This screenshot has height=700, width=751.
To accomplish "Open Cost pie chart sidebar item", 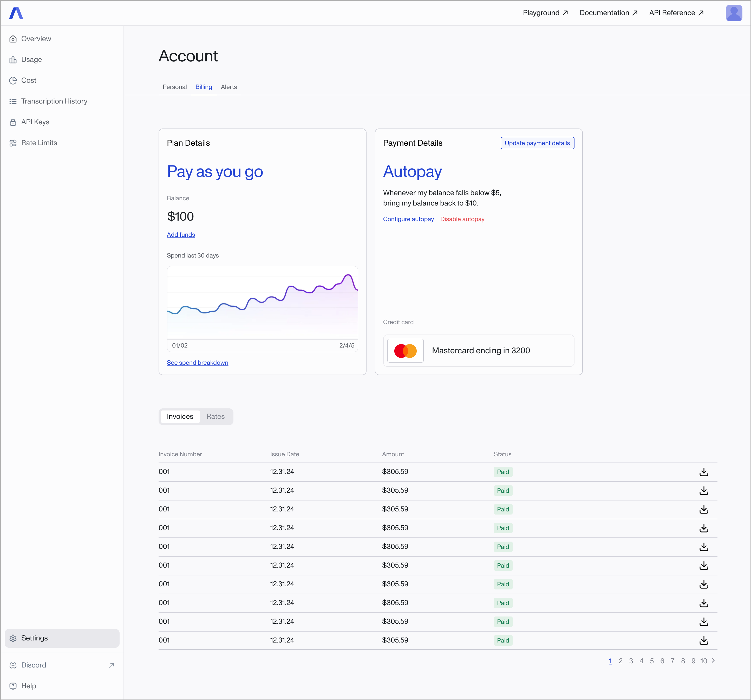I will click(28, 80).
